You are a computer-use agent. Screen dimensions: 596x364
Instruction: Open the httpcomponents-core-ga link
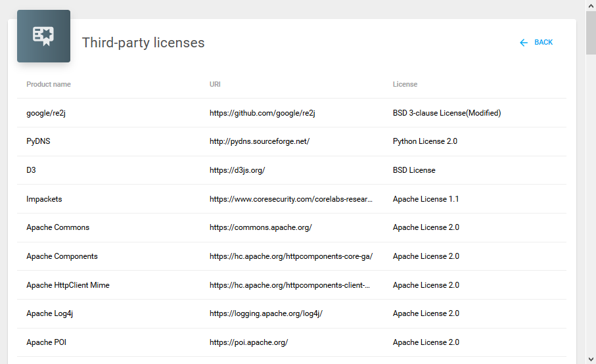[x=290, y=256]
